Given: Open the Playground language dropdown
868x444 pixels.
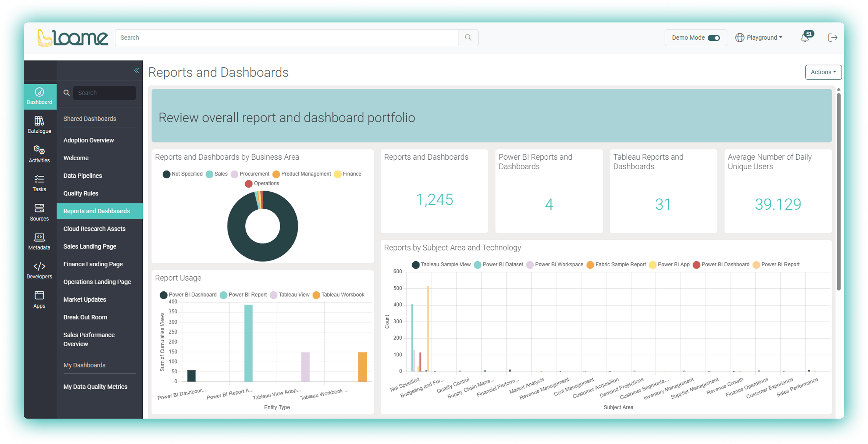Looking at the screenshot, I should (x=759, y=37).
